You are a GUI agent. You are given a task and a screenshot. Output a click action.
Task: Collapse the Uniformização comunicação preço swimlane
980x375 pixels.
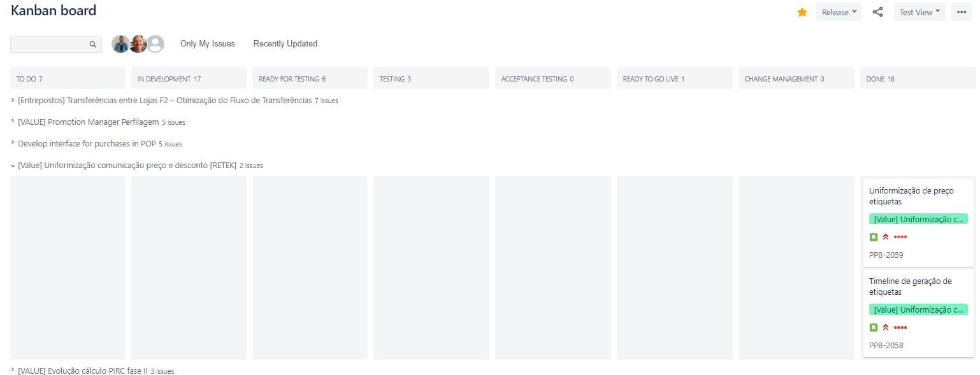(x=13, y=165)
